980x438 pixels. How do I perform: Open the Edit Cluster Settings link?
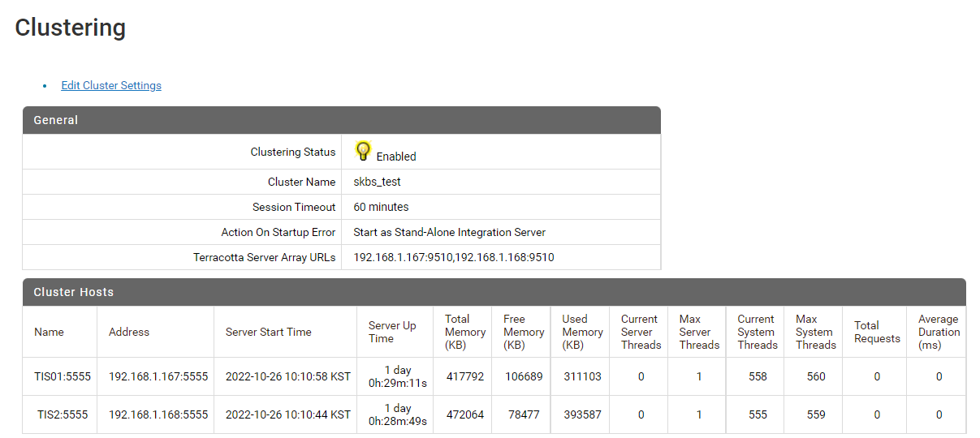coord(111,85)
